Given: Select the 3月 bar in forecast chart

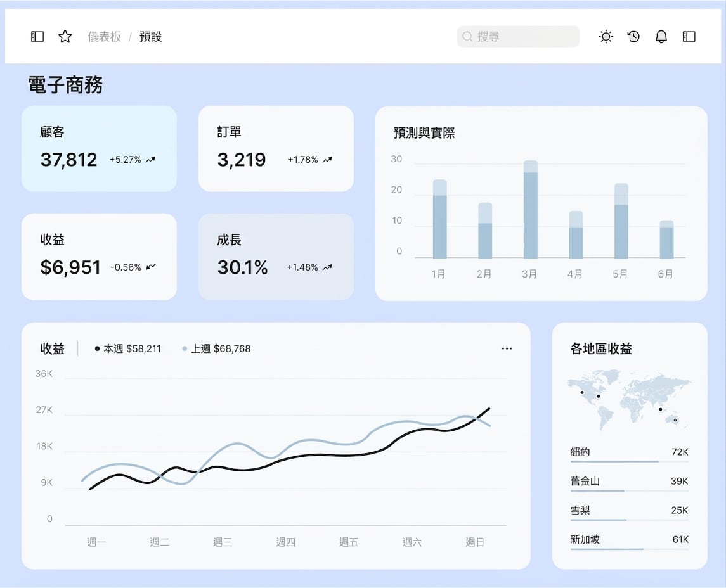Looking at the screenshot, I should pos(531,209).
